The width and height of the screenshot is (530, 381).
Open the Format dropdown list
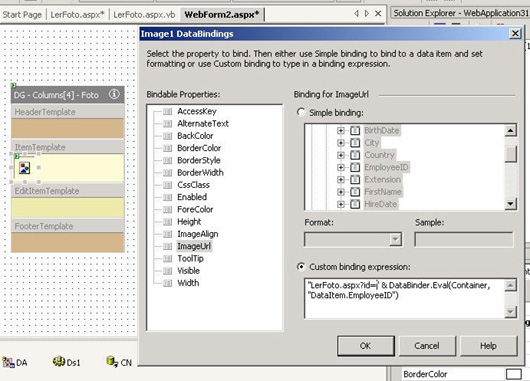click(x=395, y=240)
